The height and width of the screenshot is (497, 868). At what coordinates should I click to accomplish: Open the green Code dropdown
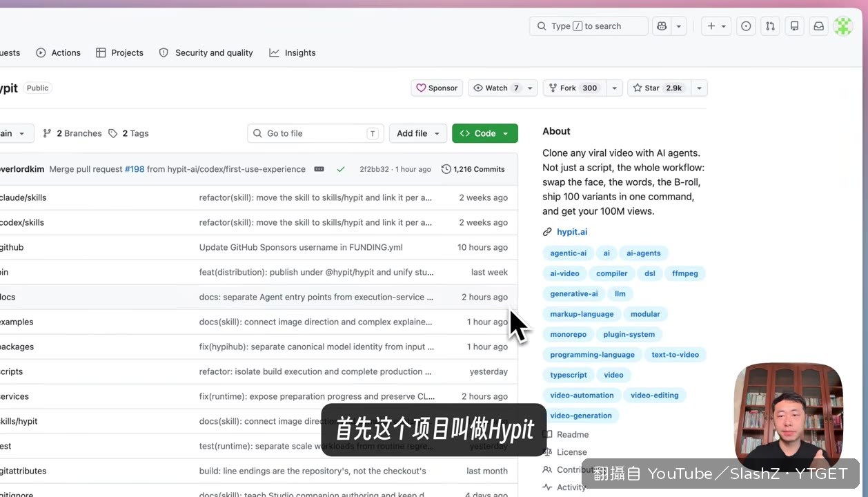click(x=485, y=133)
